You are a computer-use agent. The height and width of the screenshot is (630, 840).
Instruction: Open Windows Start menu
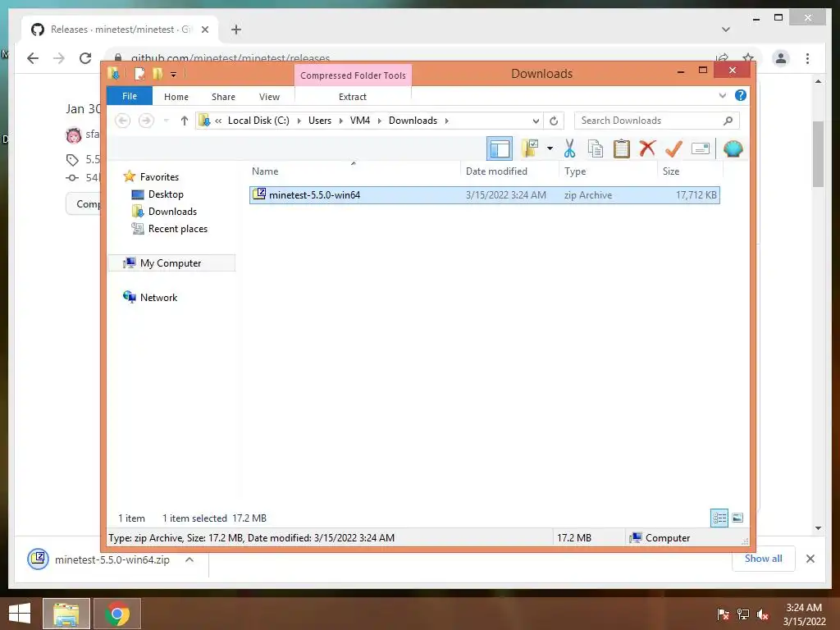20,614
